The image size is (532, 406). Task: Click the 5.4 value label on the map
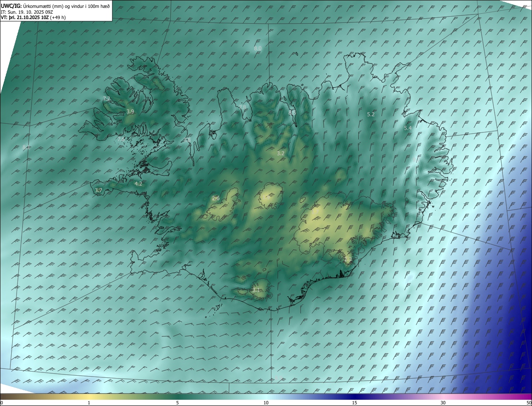(x=408, y=128)
